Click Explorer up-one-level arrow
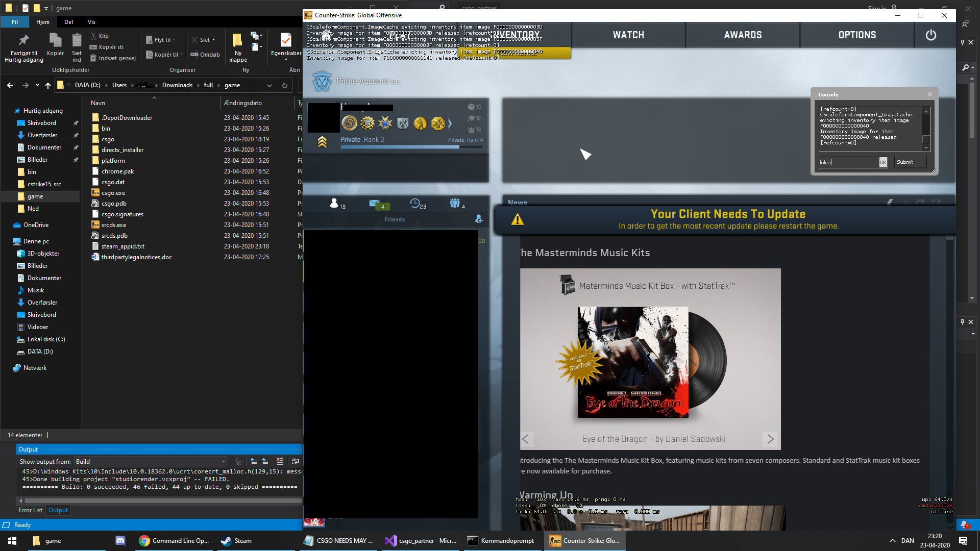 click(x=48, y=85)
